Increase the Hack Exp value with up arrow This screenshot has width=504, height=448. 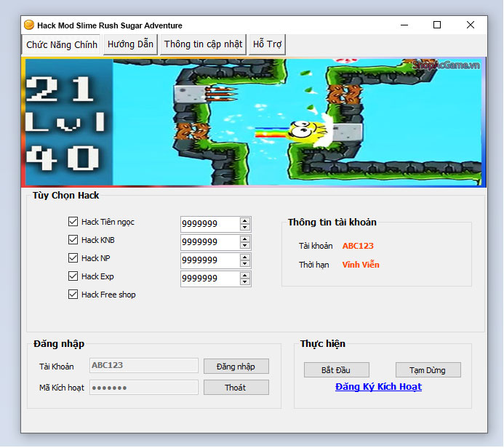pos(245,276)
